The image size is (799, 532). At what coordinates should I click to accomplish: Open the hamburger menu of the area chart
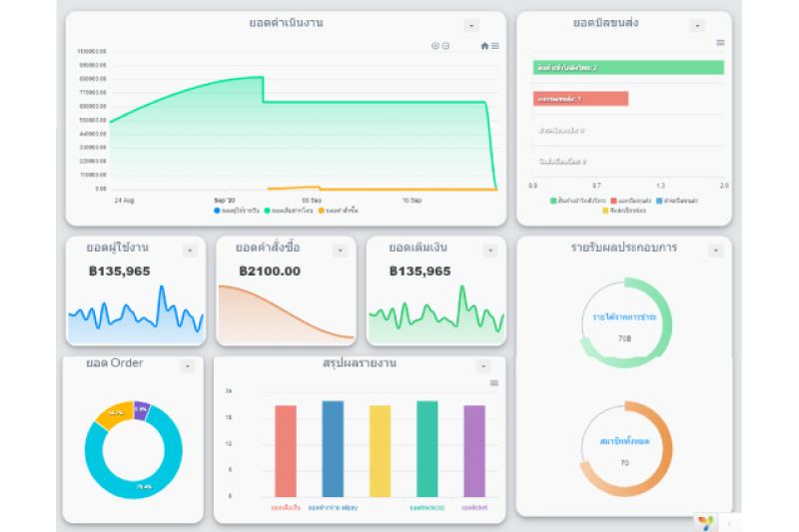(x=494, y=46)
